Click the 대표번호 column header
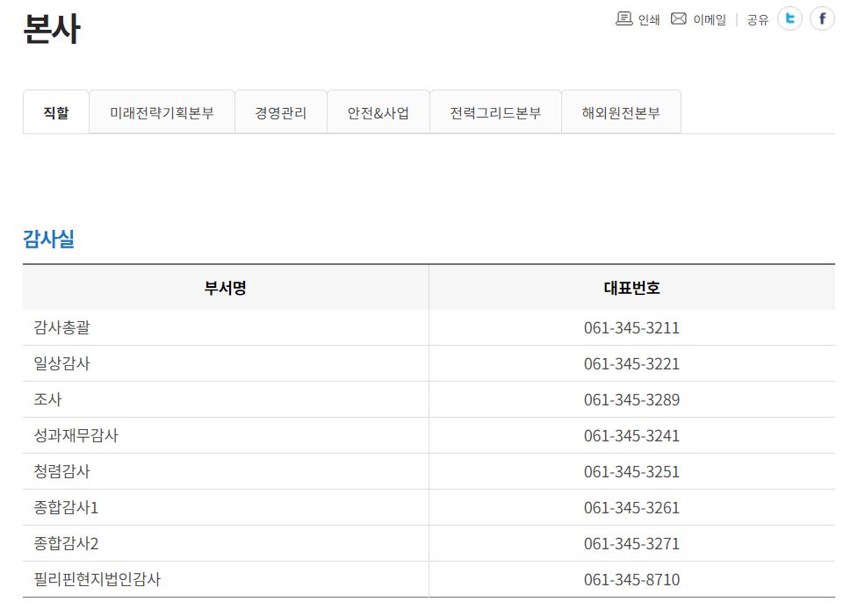Viewport: 865px width, 616px height. coord(632,288)
